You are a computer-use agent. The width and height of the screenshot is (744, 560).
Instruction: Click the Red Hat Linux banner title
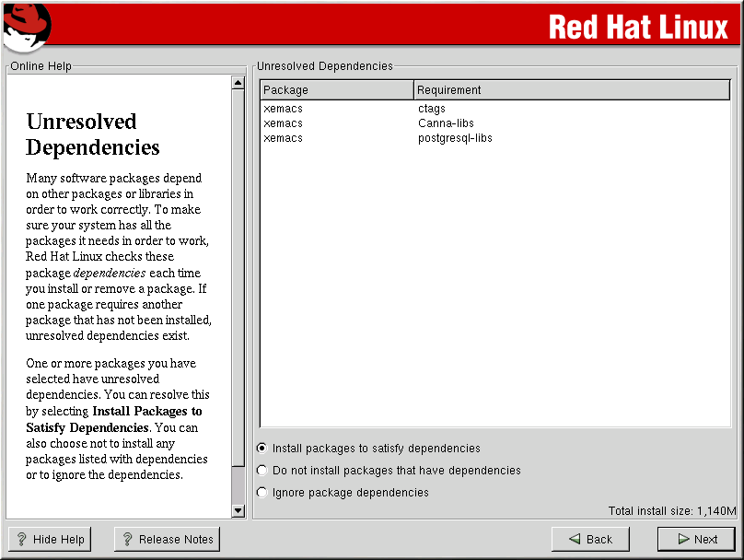point(638,27)
